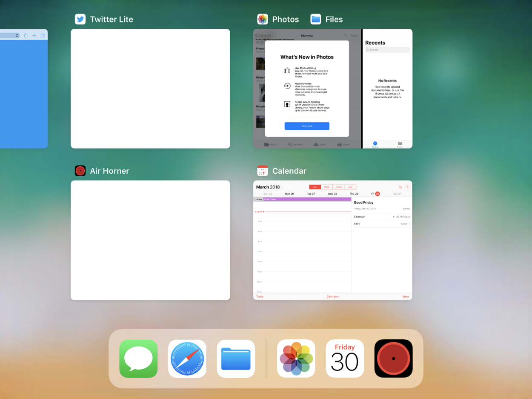Select the Day view in Calendar card
Viewport: 532px width, 399px height.
click(315, 187)
